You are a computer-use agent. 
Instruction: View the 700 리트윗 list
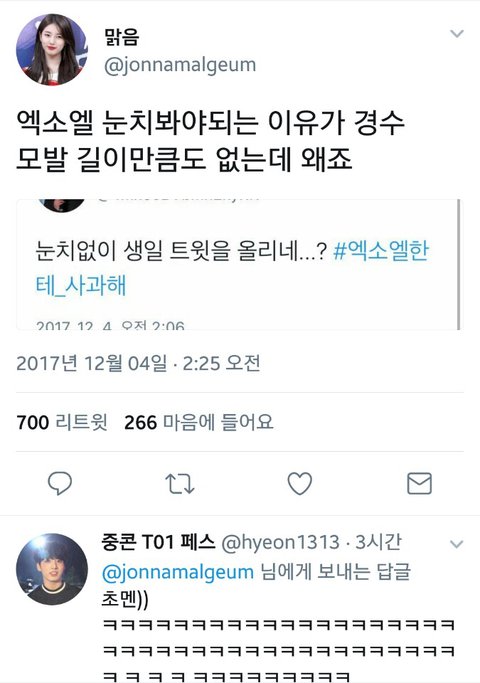62,422
